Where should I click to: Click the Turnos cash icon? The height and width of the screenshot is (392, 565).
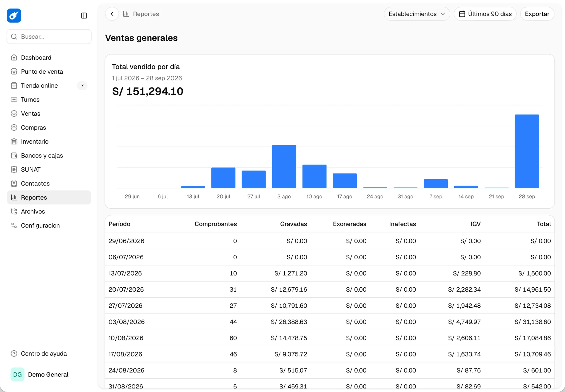pyautogui.click(x=14, y=99)
